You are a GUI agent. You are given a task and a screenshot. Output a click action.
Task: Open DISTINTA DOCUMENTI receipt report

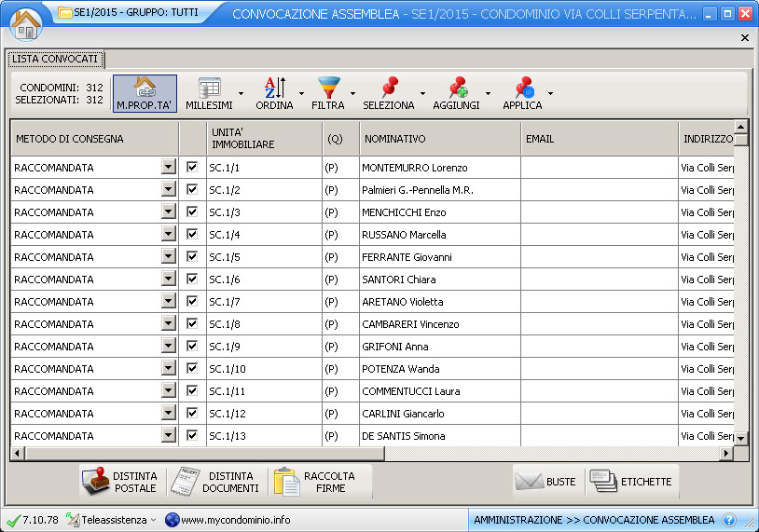pyautogui.click(x=216, y=482)
